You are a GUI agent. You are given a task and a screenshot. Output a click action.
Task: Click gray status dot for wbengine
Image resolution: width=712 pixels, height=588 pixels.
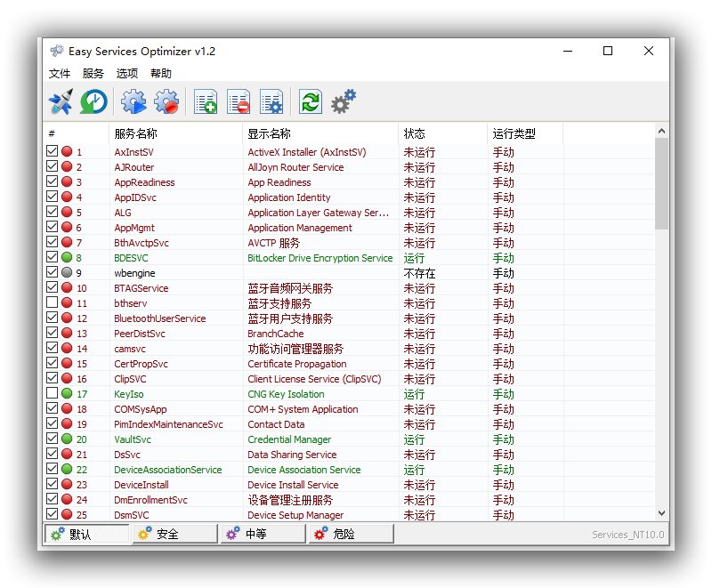pyautogui.click(x=67, y=272)
